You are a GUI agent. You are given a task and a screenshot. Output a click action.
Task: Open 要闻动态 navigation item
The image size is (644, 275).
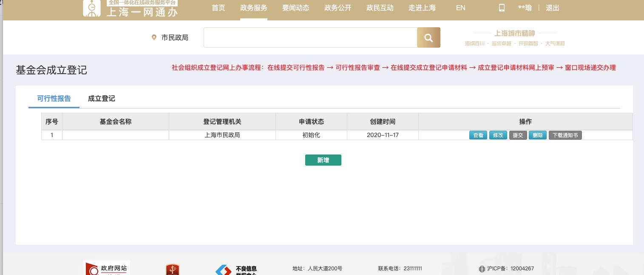tap(296, 8)
